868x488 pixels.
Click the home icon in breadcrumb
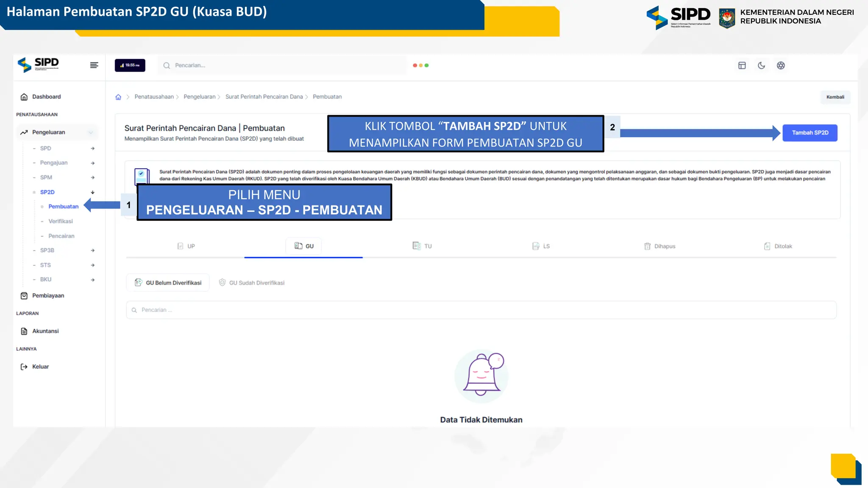tap(118, 97)
